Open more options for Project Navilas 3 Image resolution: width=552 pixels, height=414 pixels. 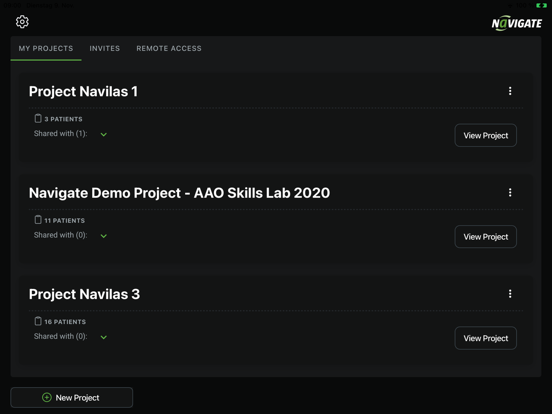click(510, 294)
